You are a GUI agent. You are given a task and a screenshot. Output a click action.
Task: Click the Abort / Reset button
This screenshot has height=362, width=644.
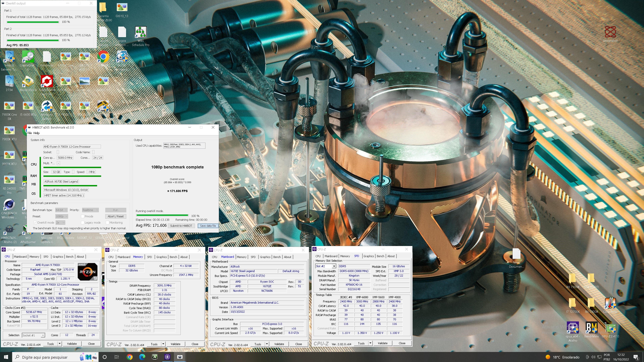[116, 216]
